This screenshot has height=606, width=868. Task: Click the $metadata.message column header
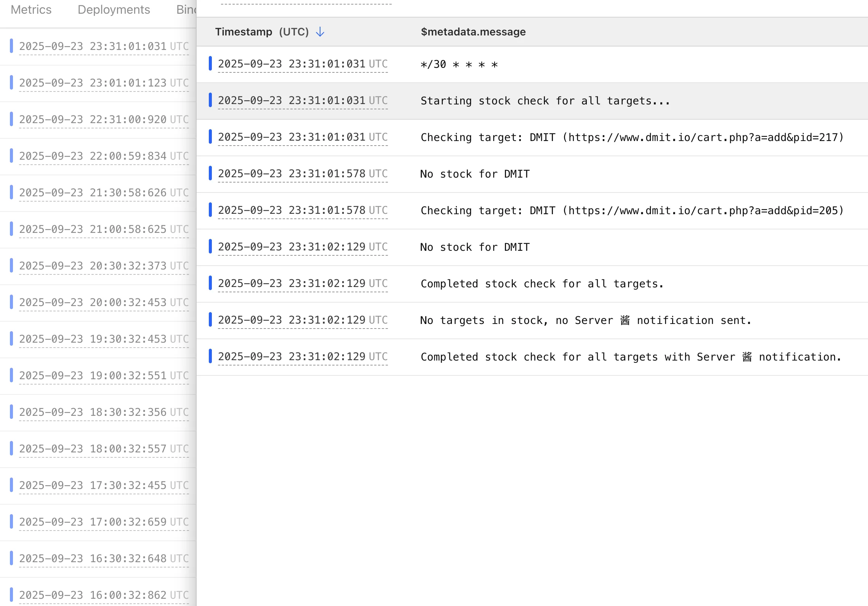coord(473,32)
